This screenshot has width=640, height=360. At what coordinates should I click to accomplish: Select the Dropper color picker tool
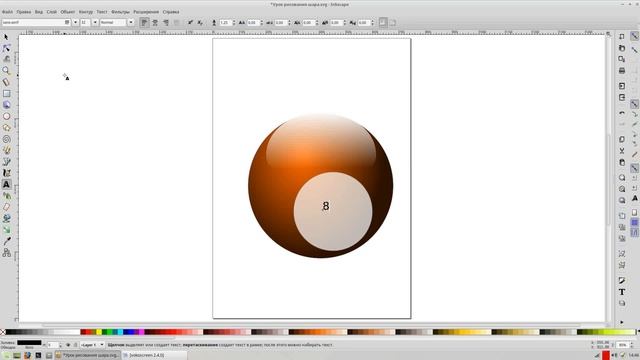tap(6, 241)
